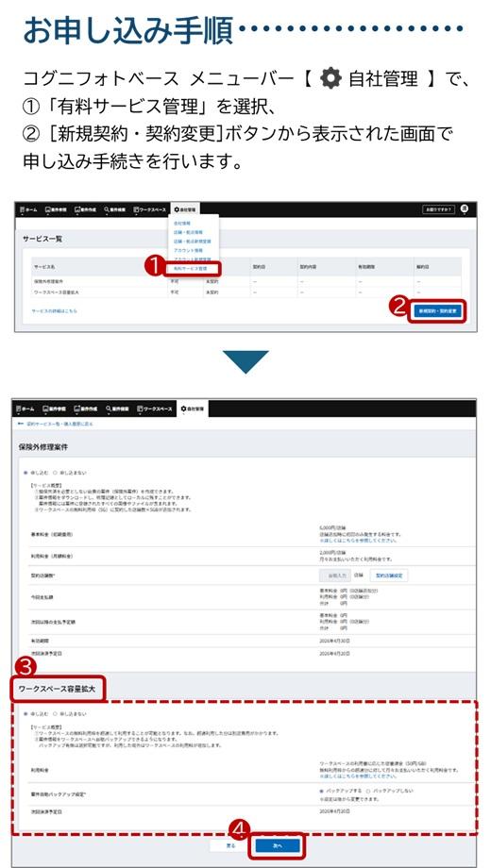Open 案件作成 in the service list screen navbar
Screen dimensions: 491x868
coord(86,209)
